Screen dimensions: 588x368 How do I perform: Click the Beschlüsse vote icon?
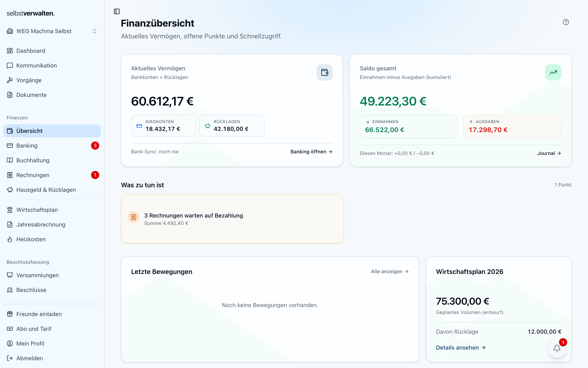pyautogui.click(x=10, y=290)
